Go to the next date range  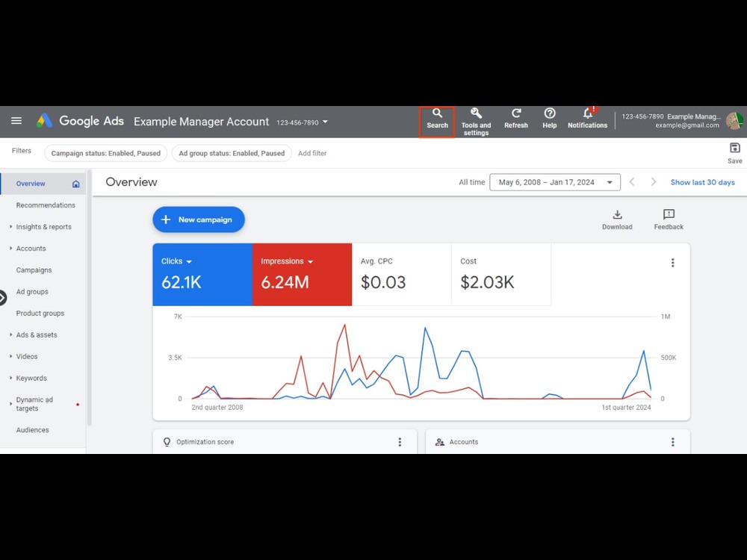[654, 182]
